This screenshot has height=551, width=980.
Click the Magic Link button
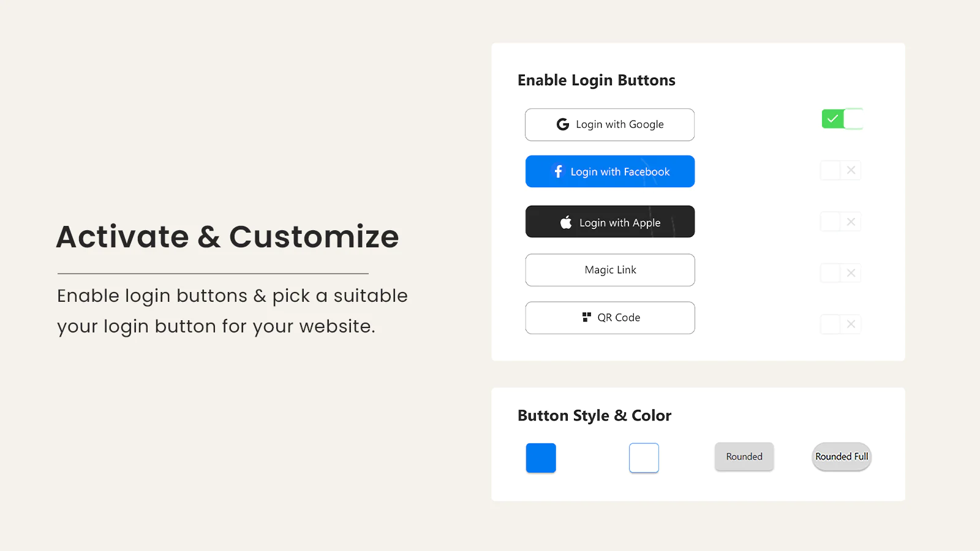tap(610, 270)
